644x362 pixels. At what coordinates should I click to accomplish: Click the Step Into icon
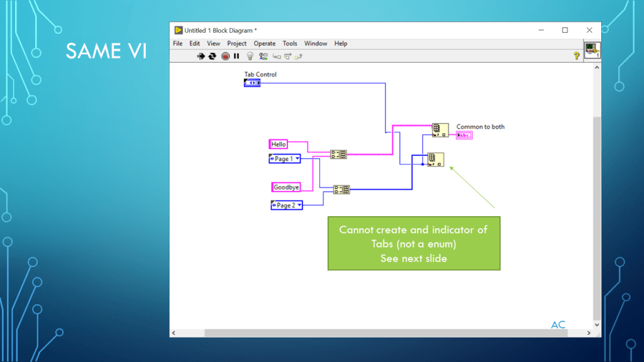tap(276, 56)
